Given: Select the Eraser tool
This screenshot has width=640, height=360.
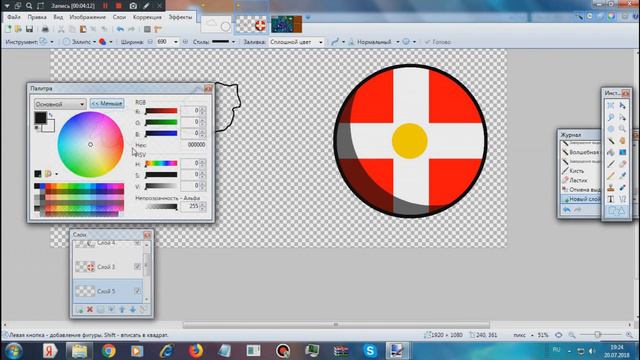Looking at the screenshot, I should tap(622, 164).
